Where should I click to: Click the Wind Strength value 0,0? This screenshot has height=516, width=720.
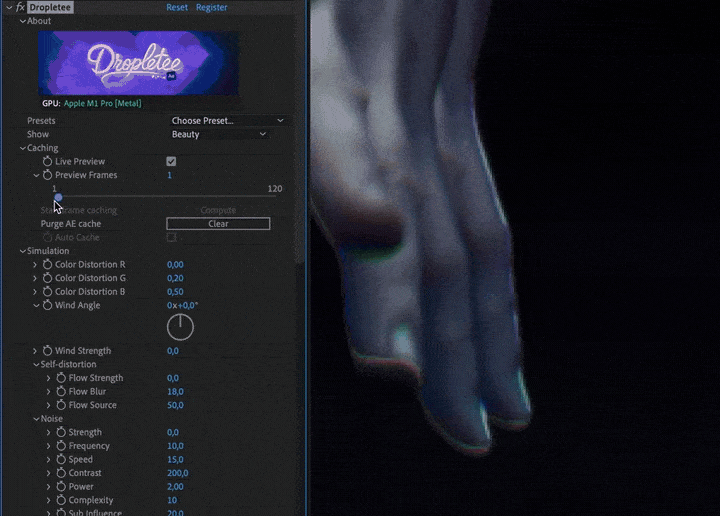(173, 351)
